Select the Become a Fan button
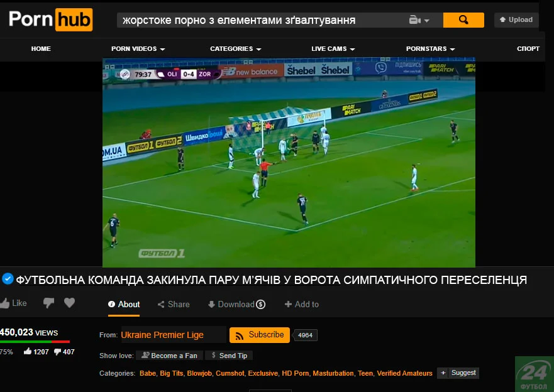The height and width of the screenshot is (392, 554). tap(169, 356)
